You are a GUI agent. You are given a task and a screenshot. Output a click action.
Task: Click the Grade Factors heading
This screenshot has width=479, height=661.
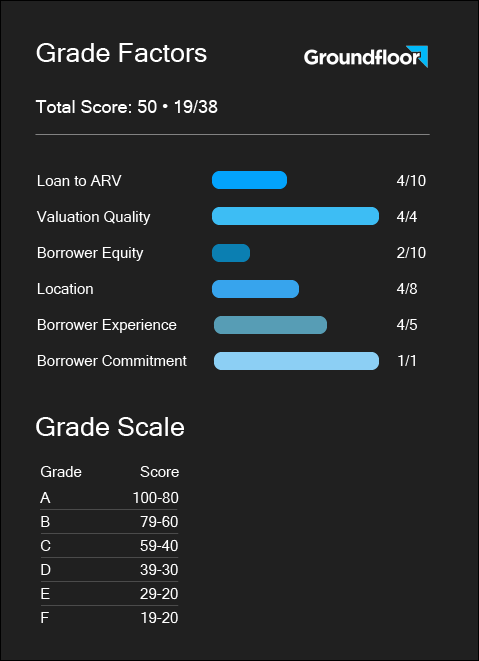click(121, 54)
